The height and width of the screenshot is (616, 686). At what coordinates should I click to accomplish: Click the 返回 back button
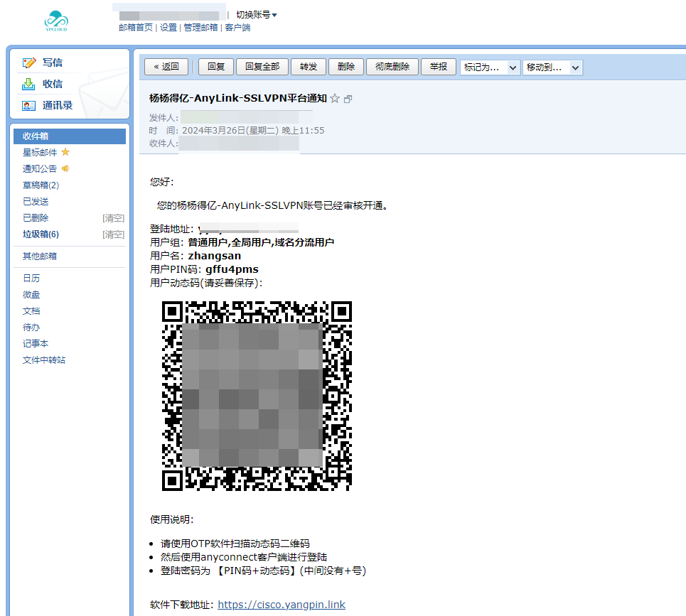click(x=166, y=67)
